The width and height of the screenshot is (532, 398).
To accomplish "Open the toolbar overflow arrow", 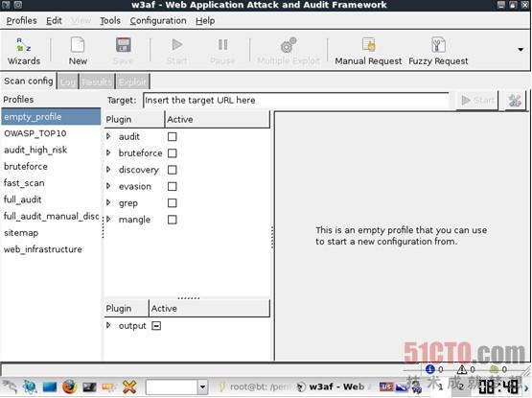I will click(x=520, y=50).
